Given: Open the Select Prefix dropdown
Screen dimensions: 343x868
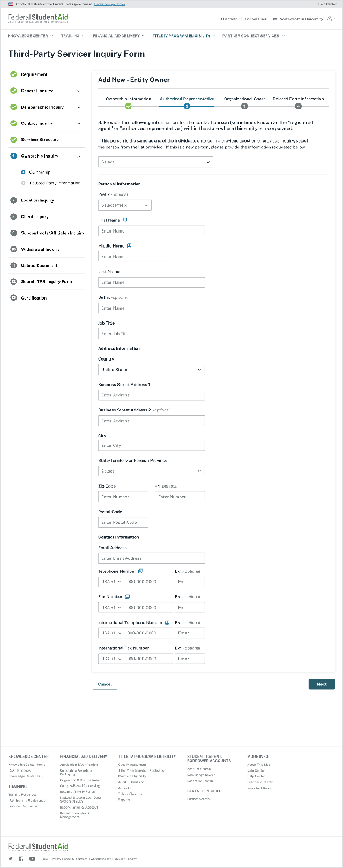Looking at the screenshot, I should 125,205.
